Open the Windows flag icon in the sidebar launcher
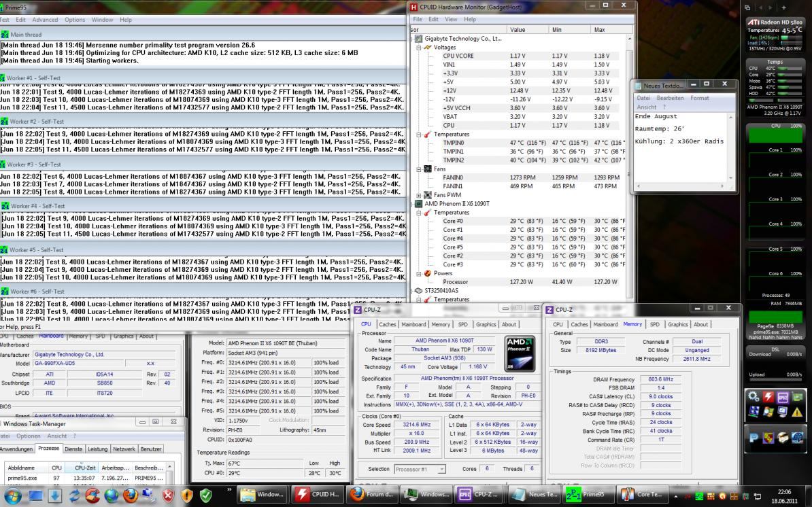This screenshot has height=507, width=812. [x=768, y=412]
